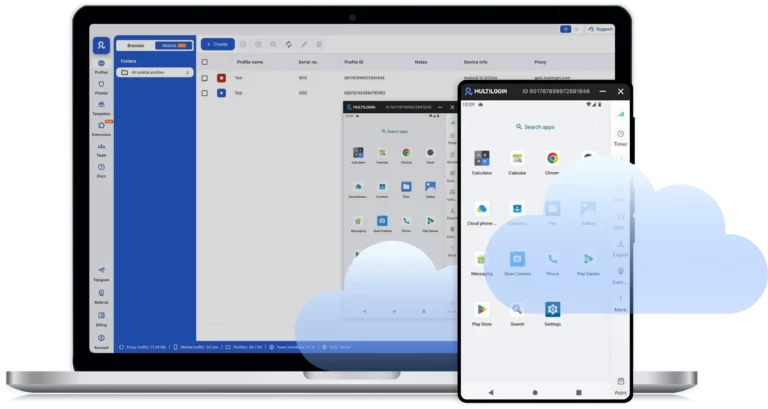The image size is (768, 409).
Task: Open Camera app in the smaller phone window
Action: coord(382,223)
